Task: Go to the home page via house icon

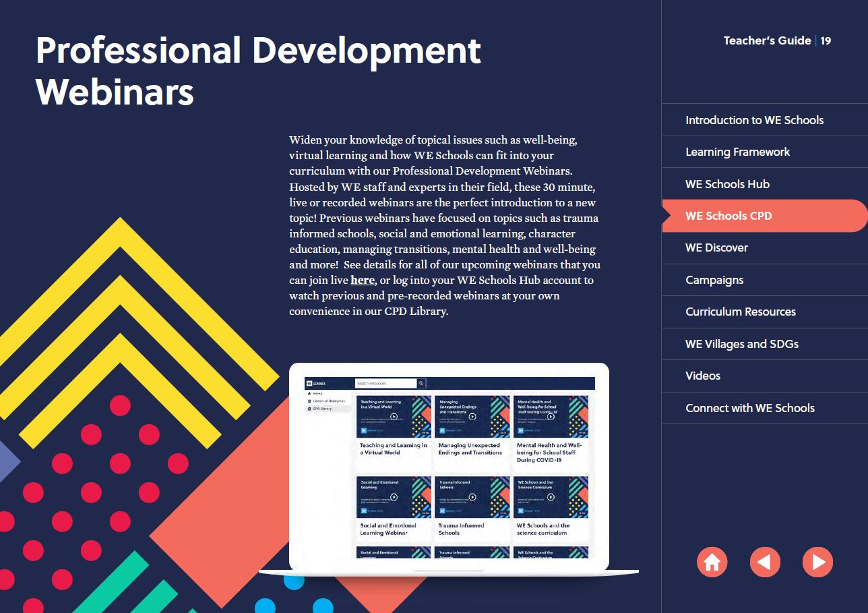Action: click(x=712, y=562)
